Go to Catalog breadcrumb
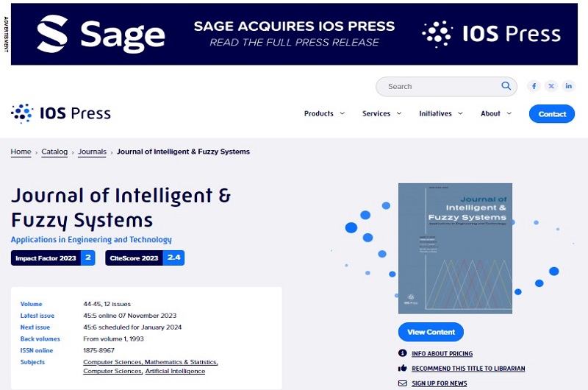This screenshot has height=390, width=588. [54, 152]
